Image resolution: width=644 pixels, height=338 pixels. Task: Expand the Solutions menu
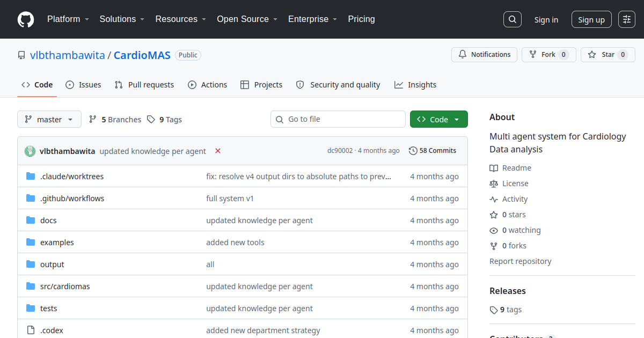click(122, 19)
